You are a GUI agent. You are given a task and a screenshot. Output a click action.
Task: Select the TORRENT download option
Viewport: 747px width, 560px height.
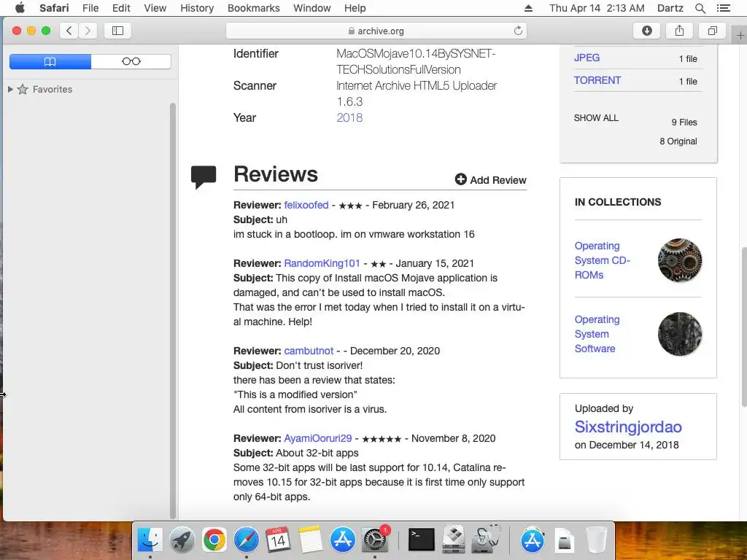click(x=597, y=80)
